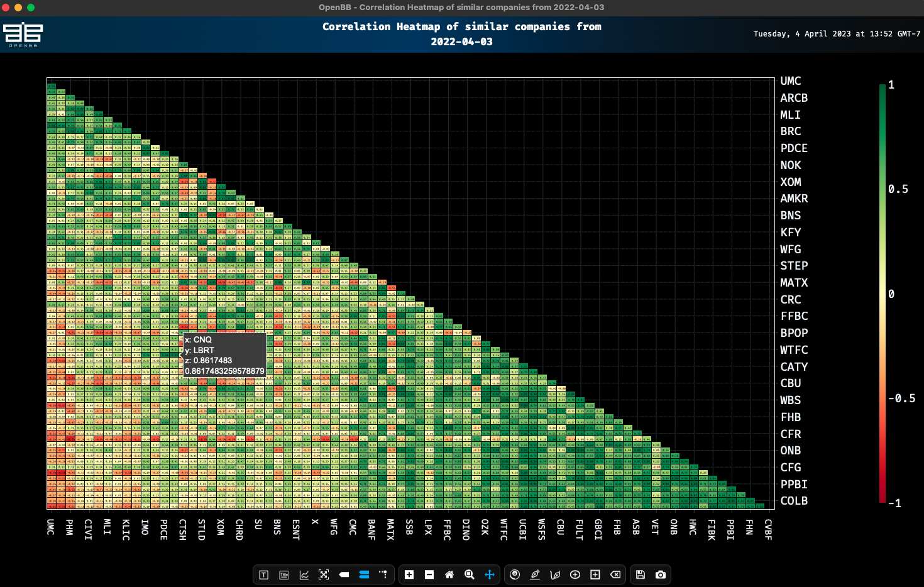This screenshot has width=924, height=587.
Task: Click the CVBF label on the bottom axis
Action: [x=768, y=530]
